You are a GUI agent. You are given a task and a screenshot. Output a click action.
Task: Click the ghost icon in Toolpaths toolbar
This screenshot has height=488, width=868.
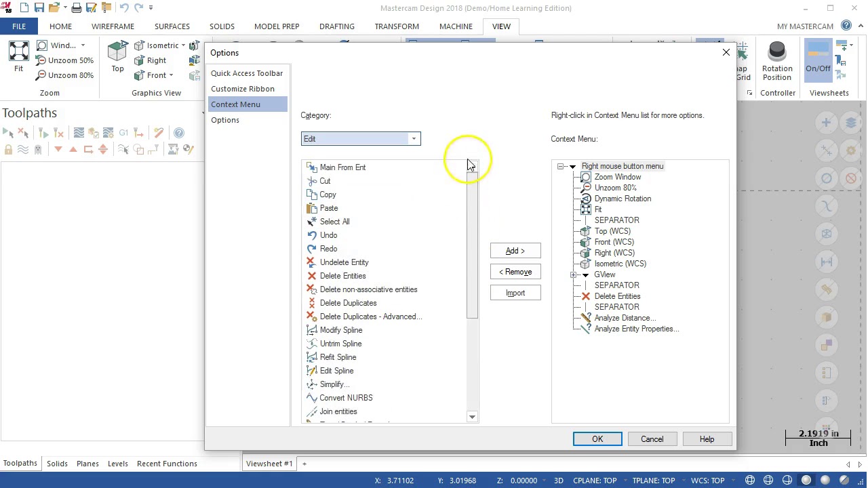(x=38, y=149)
